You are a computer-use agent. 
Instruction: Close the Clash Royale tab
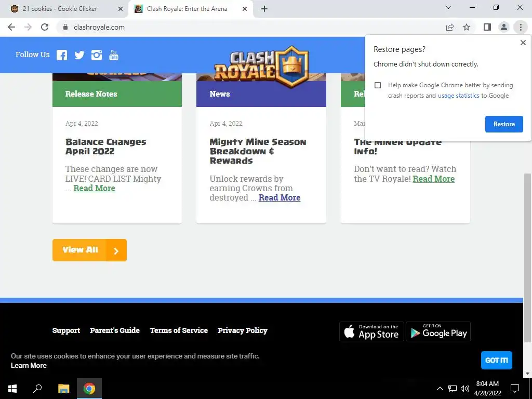tap(245, 9)
